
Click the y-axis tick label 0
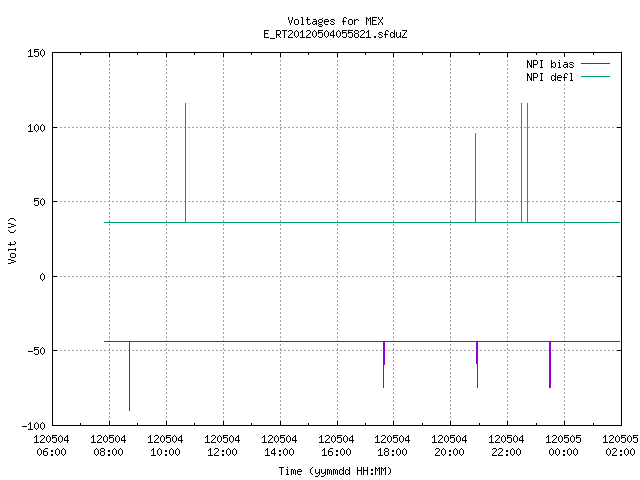[x=42, y=277]
